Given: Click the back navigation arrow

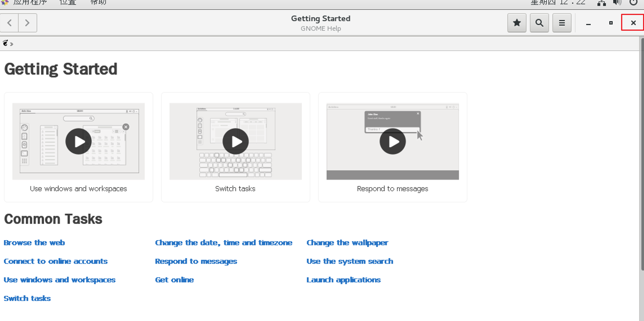Looking at the screenshot, I should [9, 23].
